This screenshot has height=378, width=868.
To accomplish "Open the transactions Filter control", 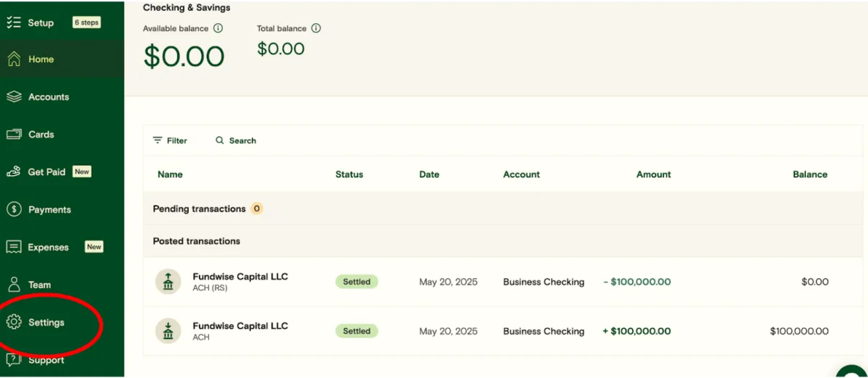I will pyautogui.click(x=170, y=140).
